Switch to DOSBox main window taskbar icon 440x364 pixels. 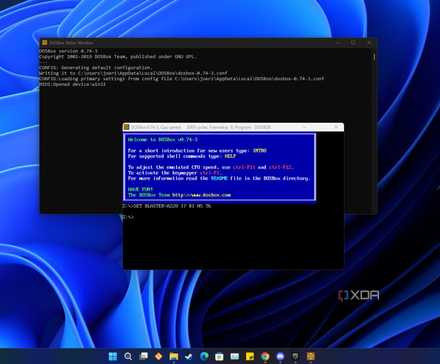pos(311,356)
